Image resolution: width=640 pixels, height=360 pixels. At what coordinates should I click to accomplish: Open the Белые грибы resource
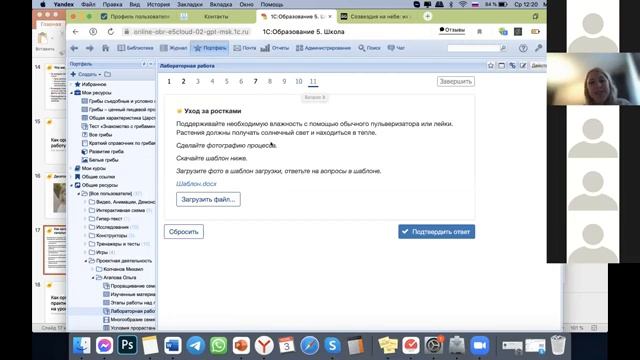click(x=103, y=160)
